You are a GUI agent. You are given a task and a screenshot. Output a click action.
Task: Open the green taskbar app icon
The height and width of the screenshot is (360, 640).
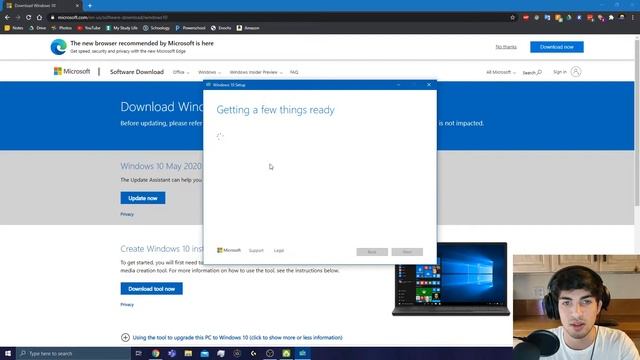click(x=286, y=353)
